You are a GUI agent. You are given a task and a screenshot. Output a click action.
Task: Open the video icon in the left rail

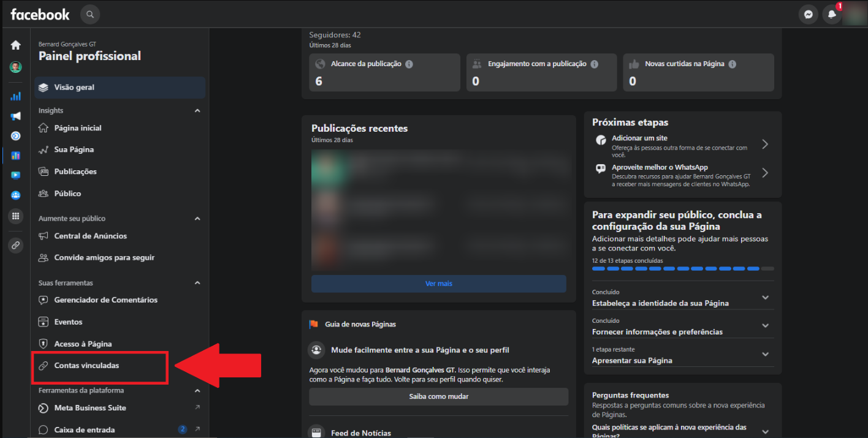tap(16, 175)
